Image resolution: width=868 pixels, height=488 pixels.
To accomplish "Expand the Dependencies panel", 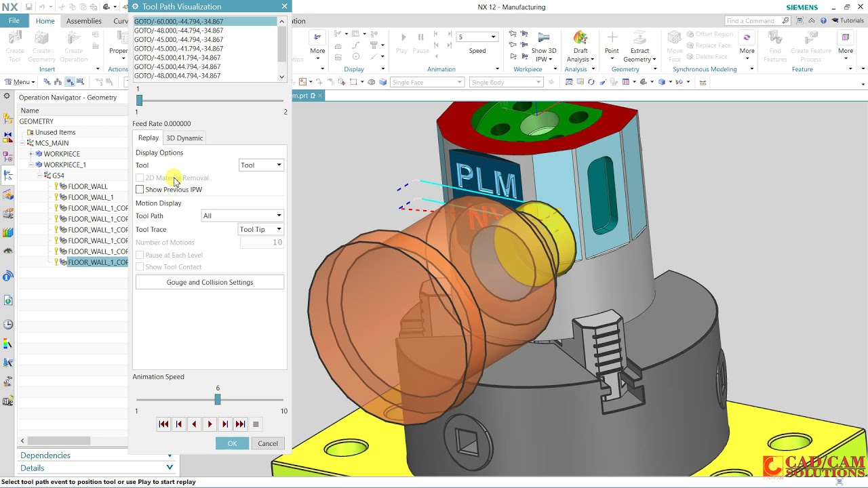I will [96, 455].
